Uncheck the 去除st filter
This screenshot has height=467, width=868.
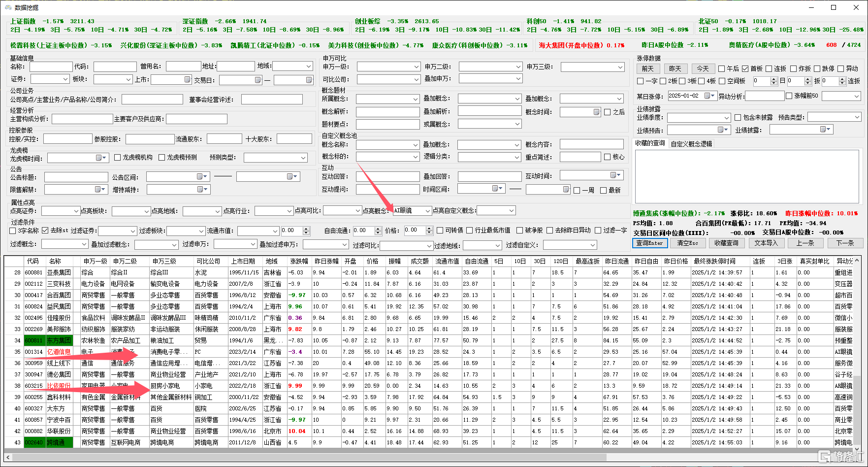coord(45,231)
